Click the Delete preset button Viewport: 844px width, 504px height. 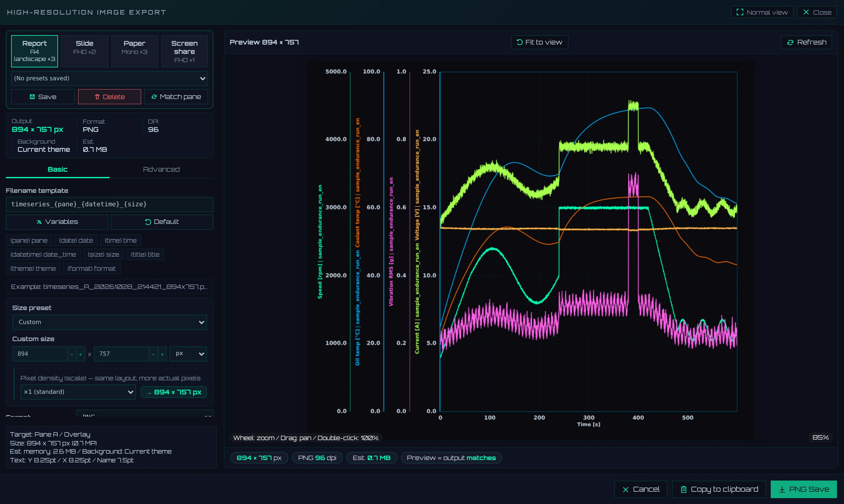109,97
